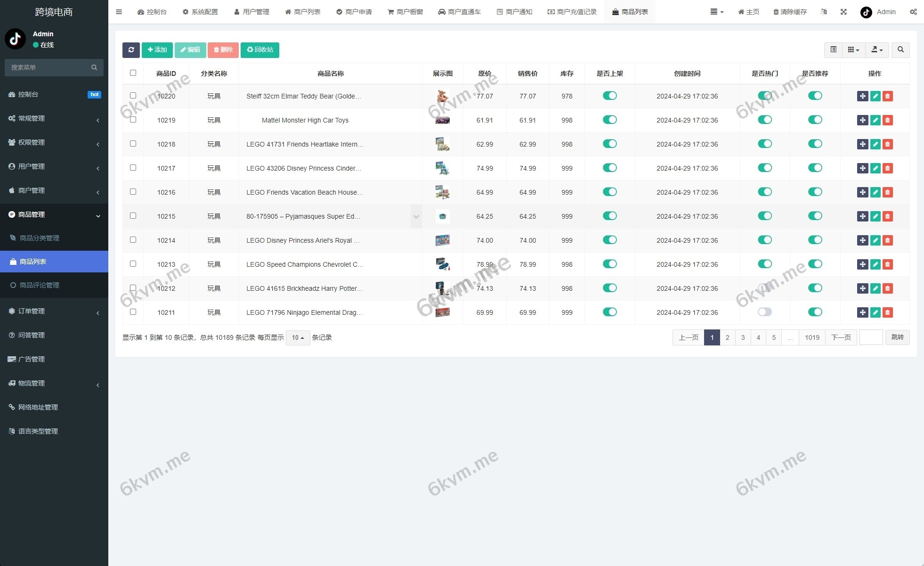Check the select-all checkbox in table header

(x=133, y=73)
